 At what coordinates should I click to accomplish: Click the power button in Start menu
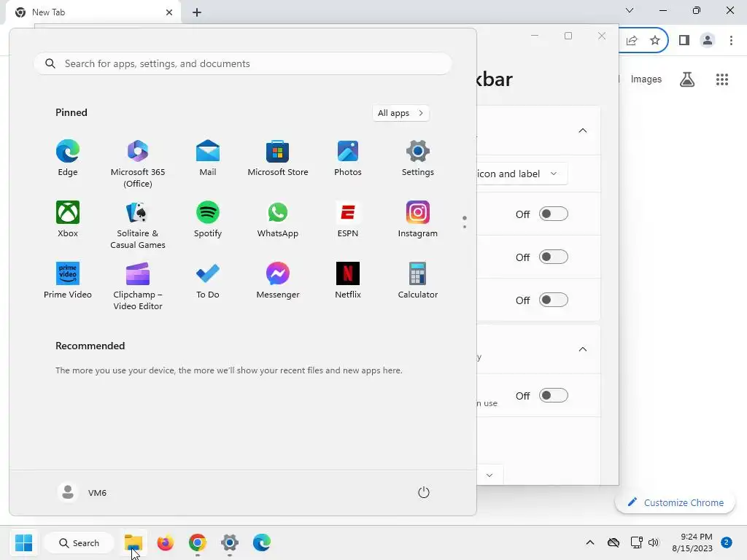pos(424,492)
